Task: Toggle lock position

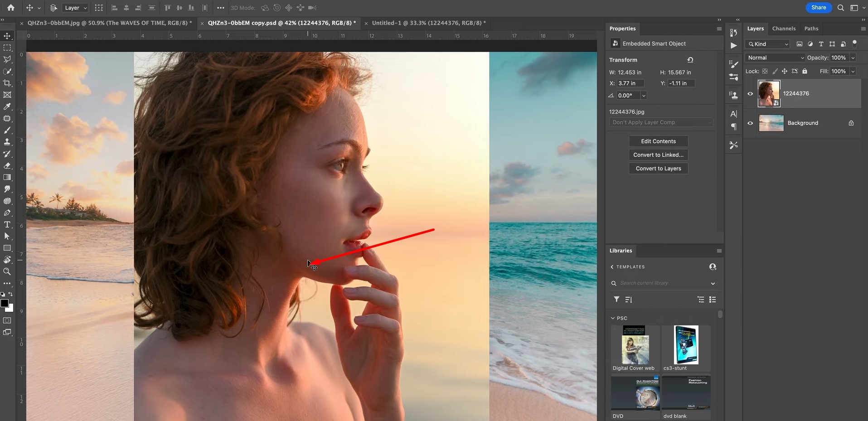Action: coord(785,71)
